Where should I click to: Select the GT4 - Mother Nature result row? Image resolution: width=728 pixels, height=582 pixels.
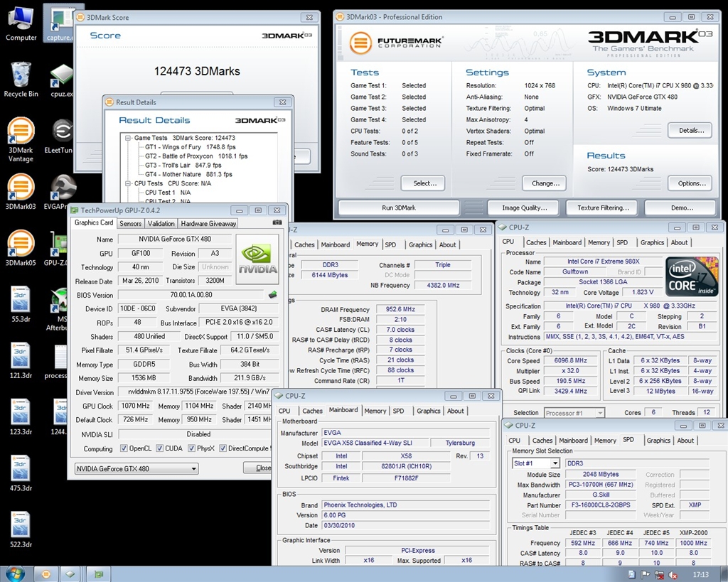188,175
